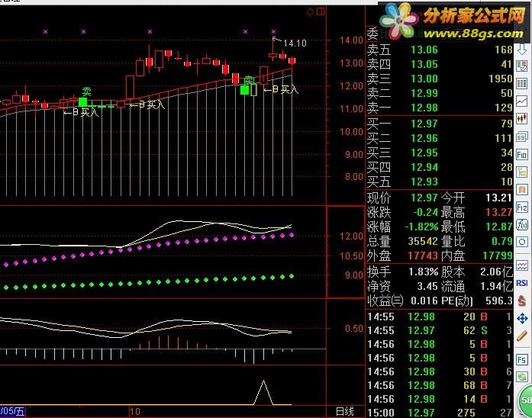532x418 pixels.
Task: Click the PE(动) value 596.3
Action: [x=498, y=301]
